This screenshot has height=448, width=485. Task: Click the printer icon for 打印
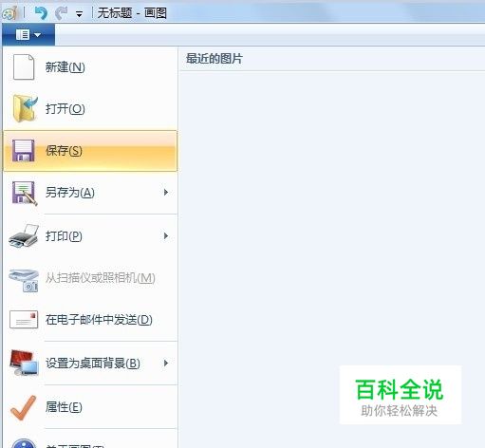click(x=24, y=235)
